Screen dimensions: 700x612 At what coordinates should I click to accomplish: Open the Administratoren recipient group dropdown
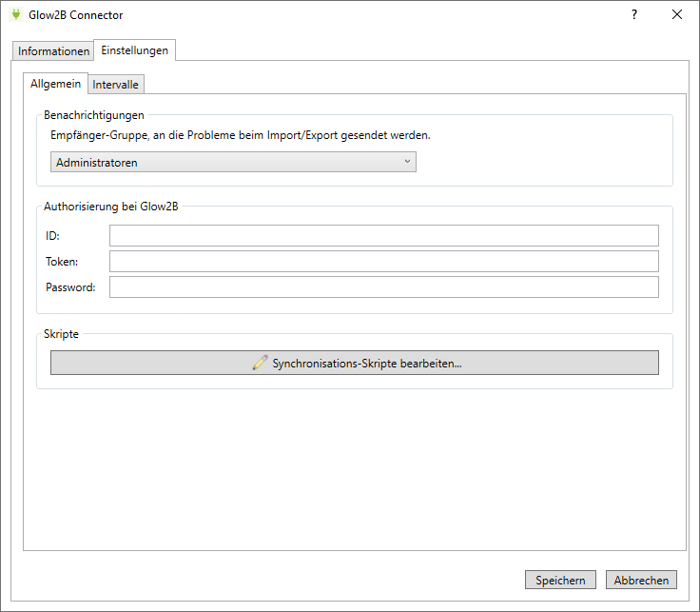(233, 163)
